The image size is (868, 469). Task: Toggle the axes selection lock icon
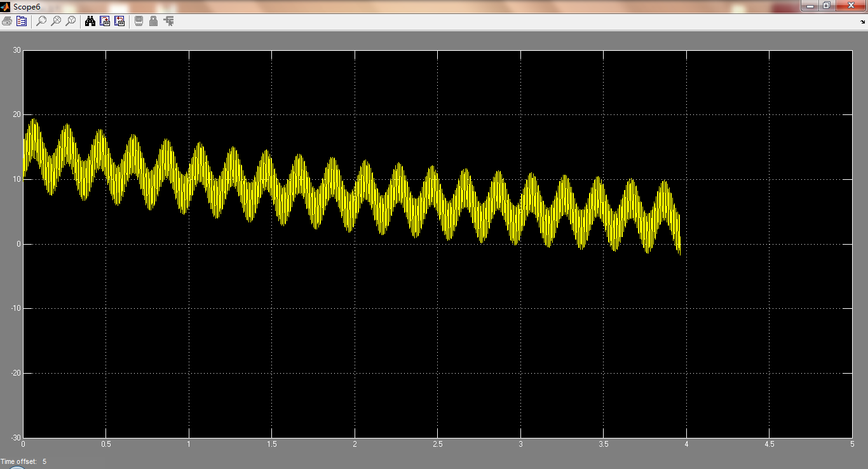153,21
